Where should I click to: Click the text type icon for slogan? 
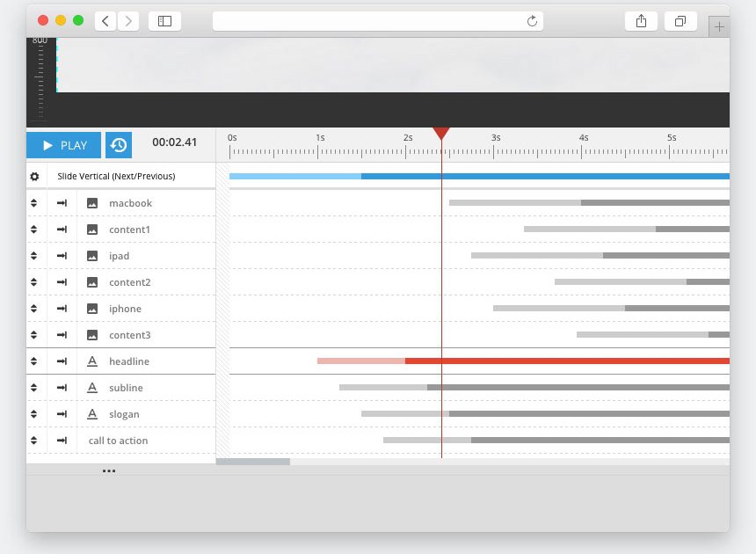[92, 413]
